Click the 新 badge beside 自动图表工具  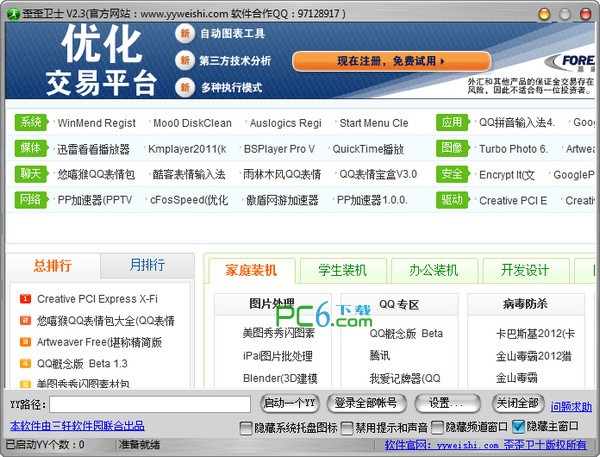185,33
